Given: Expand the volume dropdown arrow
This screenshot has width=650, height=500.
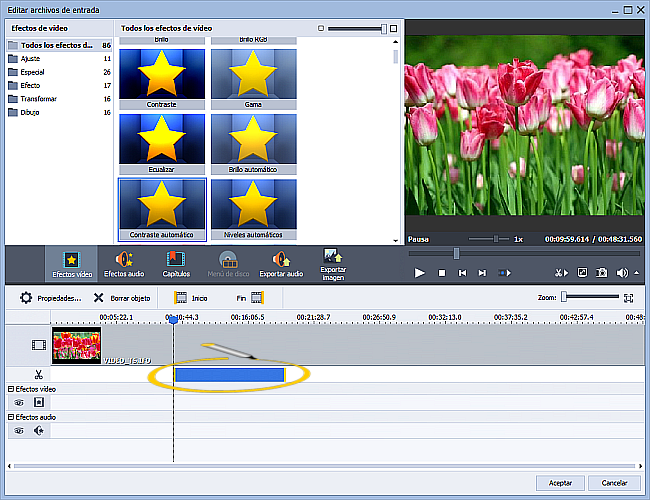Looking at the screenshot, I should pyautogui.click(x=636, y=272).
